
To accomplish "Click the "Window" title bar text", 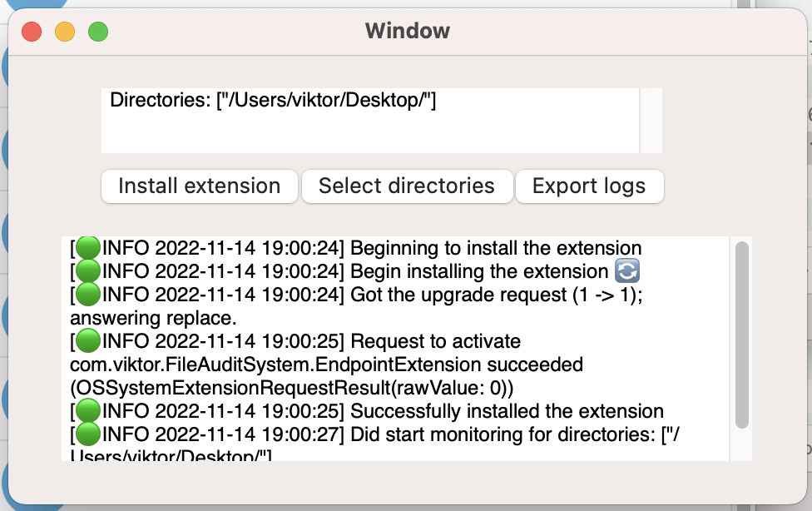I will pyautogui.click(x=407, y=31).
